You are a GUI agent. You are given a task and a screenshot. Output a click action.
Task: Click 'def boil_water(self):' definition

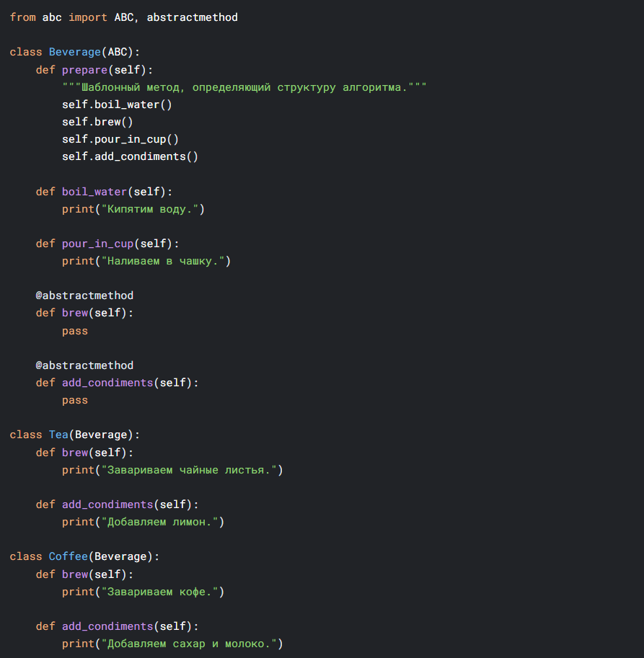point(104,192)
